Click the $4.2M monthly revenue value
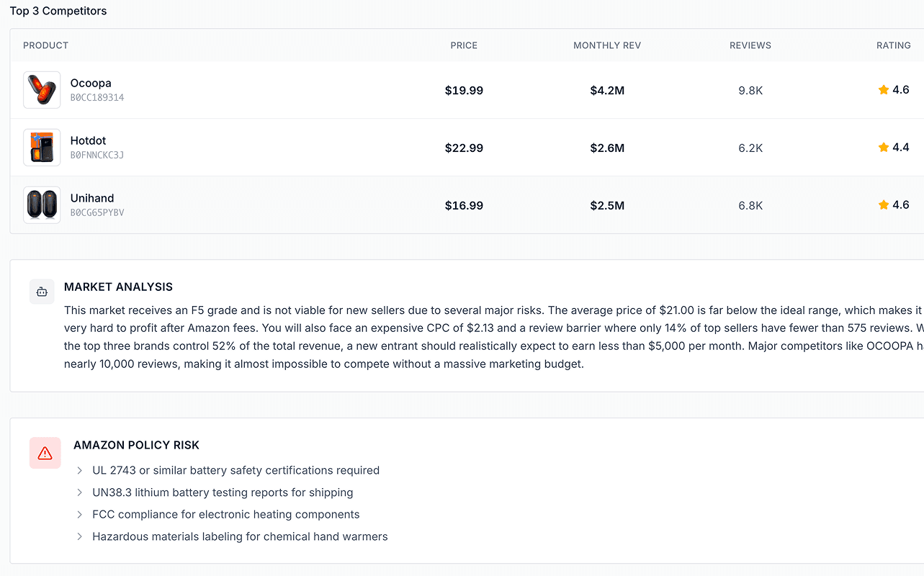 point(607,91)
